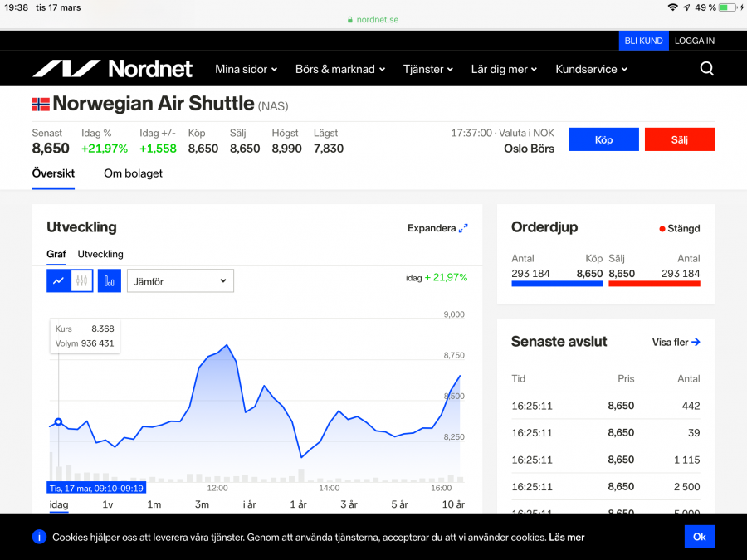Open the Kundservice menu
This screenshot has width=747, height=560.
[x=591, y=69]
